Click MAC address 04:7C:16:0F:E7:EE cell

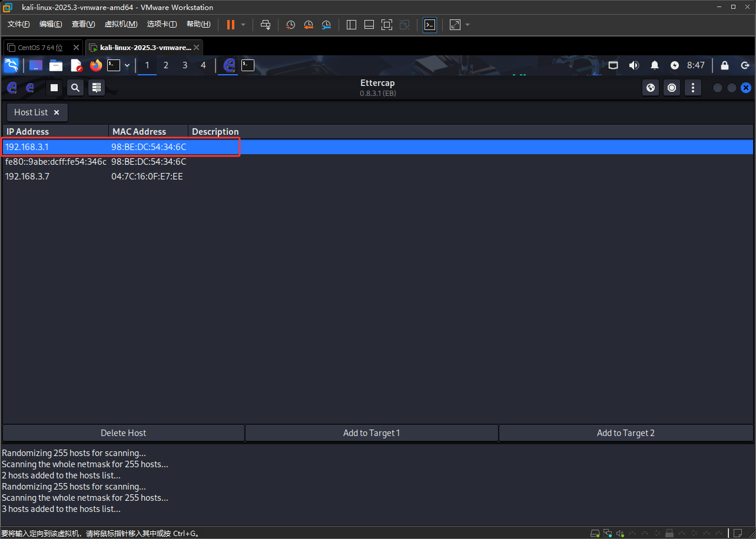[x=147, y=177]
